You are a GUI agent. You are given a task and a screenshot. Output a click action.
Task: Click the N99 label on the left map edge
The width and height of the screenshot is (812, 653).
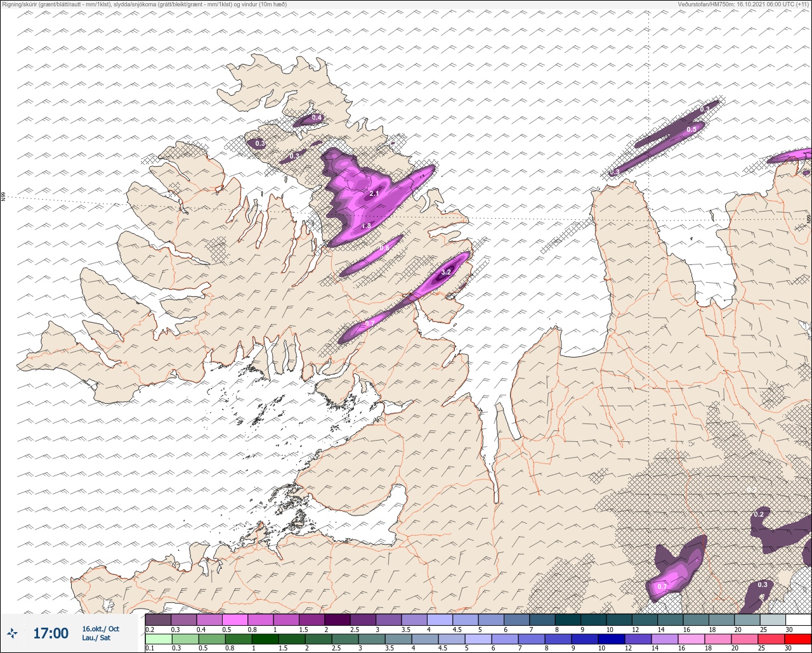click(3, 197)
